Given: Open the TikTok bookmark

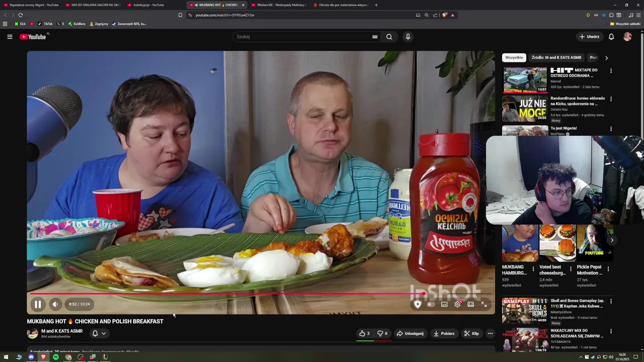Looking at the screenshot, I should click(x=45, y=24).
